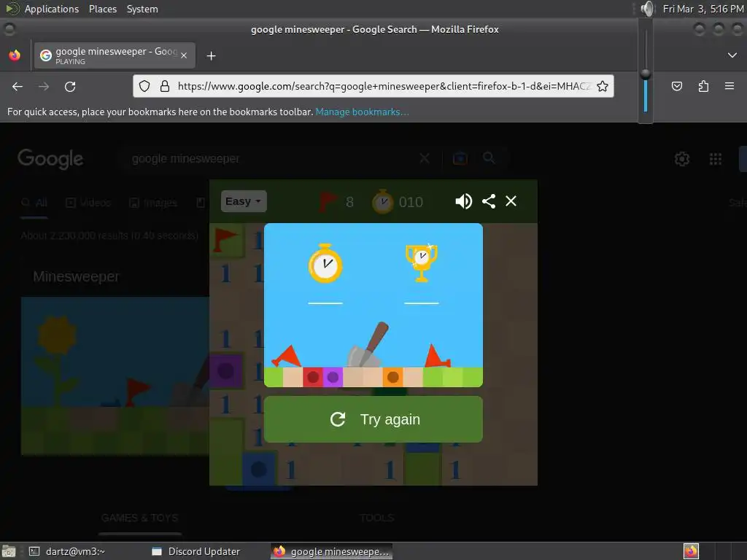This screenshot has height=560, width=747.
Task: Close the Minesweeper game overlay
Action: (x=511, y=201)
